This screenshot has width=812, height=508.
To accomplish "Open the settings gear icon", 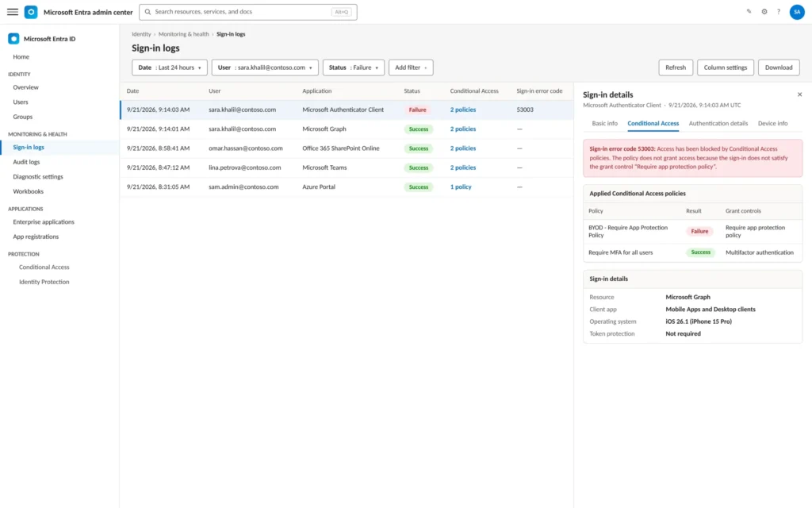I will pyautogui.click(x=764, y=11).
